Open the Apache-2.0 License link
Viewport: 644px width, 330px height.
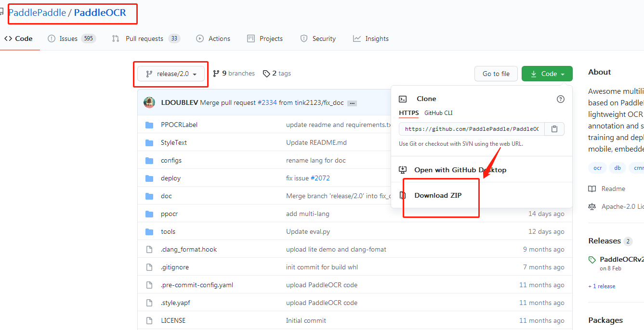pyautogui.click(x=616, y=206)
